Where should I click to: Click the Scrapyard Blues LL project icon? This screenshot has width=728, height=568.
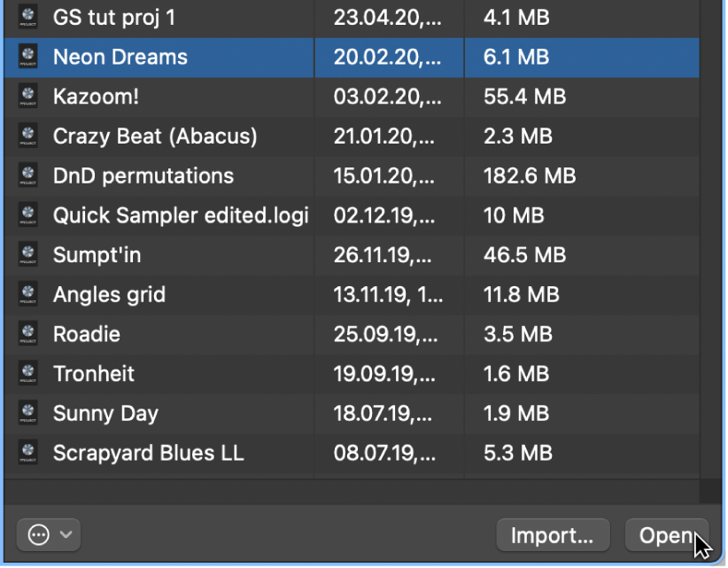click(x=29, y=453)
